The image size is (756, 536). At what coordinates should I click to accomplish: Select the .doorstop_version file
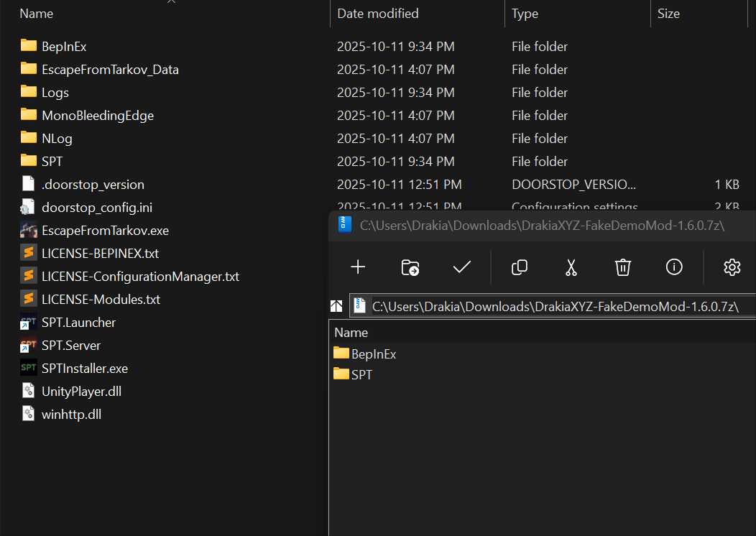(83, 184)
